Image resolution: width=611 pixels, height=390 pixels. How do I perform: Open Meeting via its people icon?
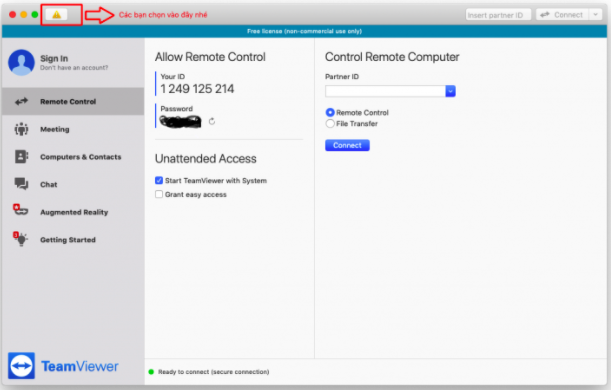click(x=21, y=129)
